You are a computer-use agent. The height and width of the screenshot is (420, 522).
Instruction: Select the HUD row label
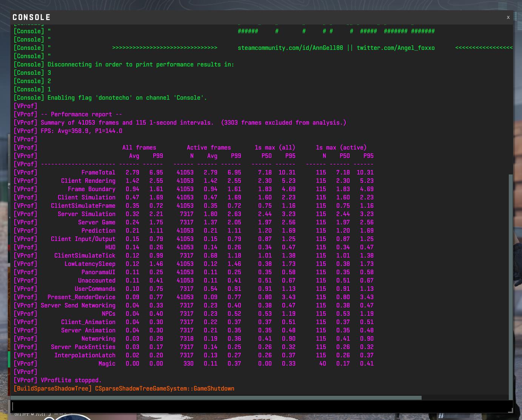110,247
